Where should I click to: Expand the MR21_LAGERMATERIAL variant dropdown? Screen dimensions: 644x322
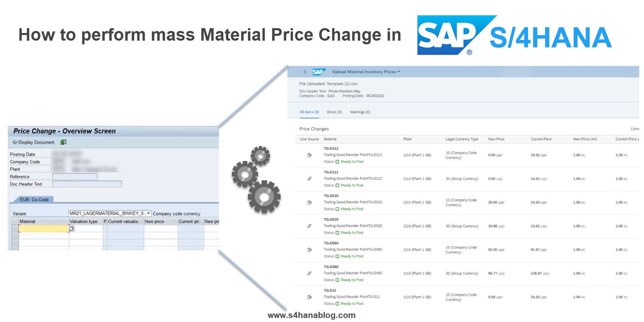149,213
